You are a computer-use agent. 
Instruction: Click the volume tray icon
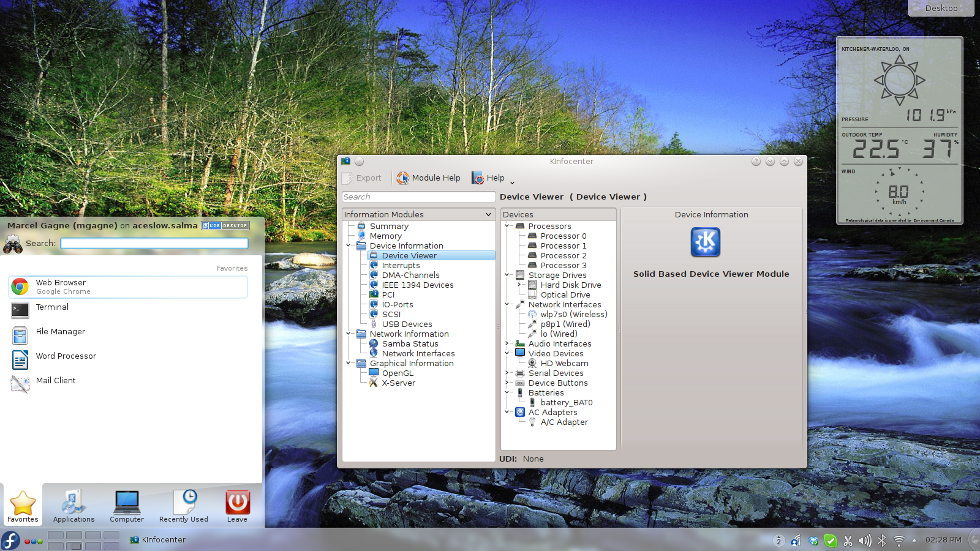(865, 541)
